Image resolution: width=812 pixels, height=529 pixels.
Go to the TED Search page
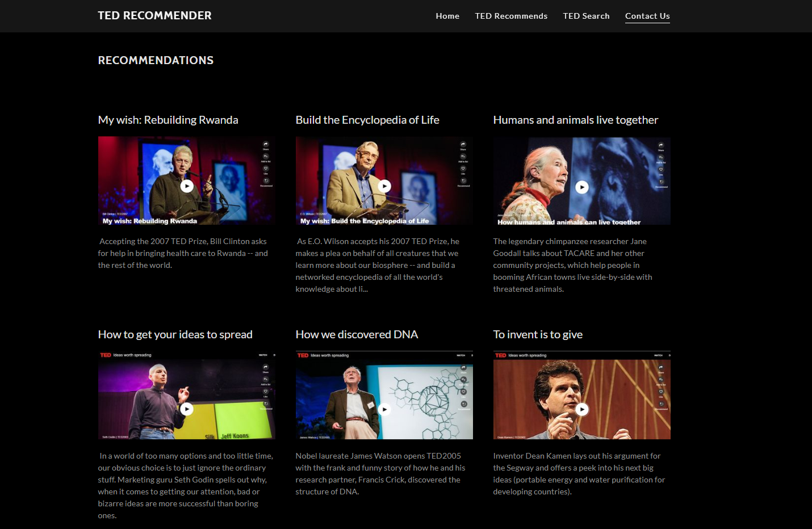pyautogui.click(x=586, y=16)
